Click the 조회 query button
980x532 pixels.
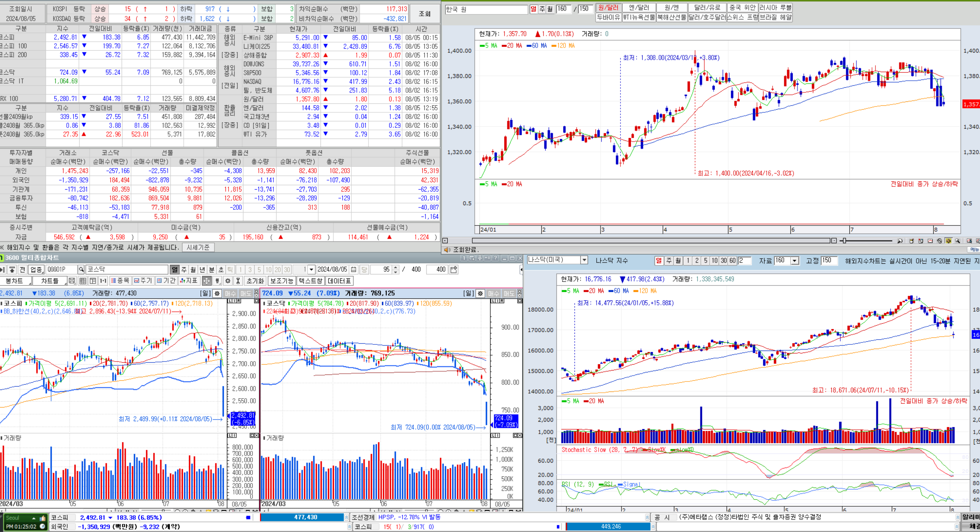425,14
